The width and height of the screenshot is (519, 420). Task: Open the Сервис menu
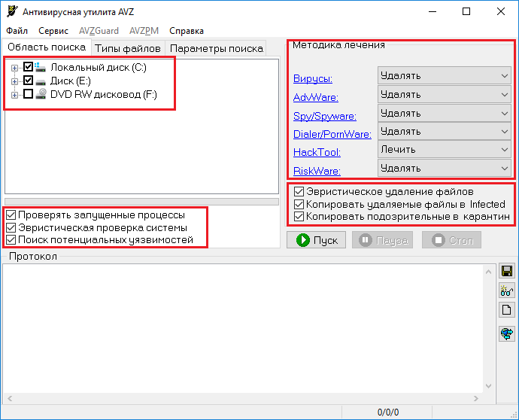click(x=53, y=31)
